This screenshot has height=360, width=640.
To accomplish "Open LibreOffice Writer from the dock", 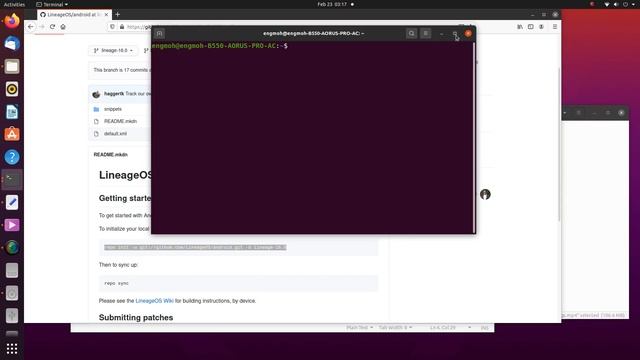I will point(12,112).
